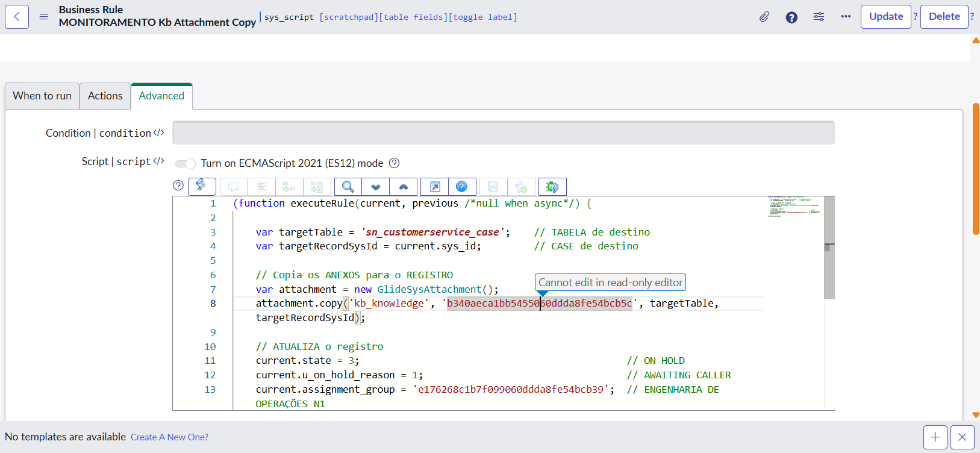Jump to previous search match chevron
980x453 pixels.
[x=404, y=187]
